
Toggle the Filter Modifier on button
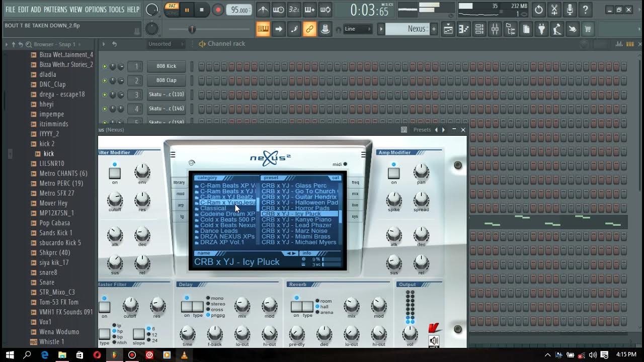(x=115, y=173)
